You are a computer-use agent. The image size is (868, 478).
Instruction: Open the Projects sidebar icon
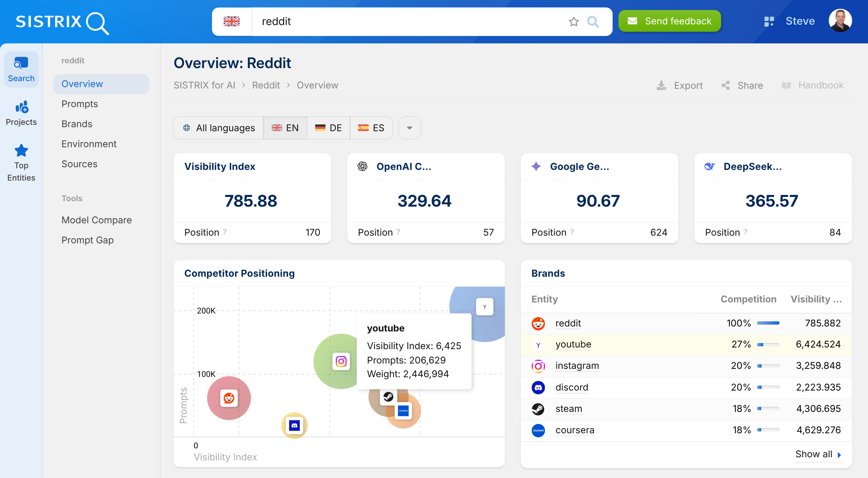(21, 113)
